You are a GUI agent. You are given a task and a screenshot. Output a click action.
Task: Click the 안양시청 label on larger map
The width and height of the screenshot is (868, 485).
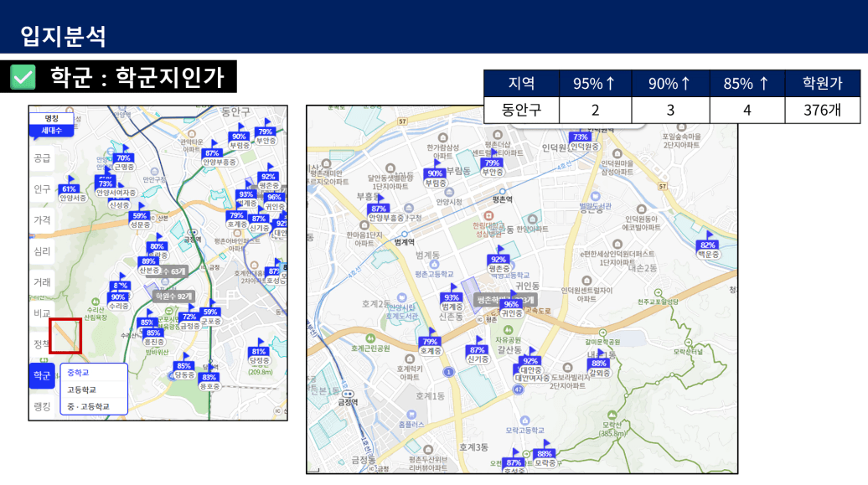point(449,202)
